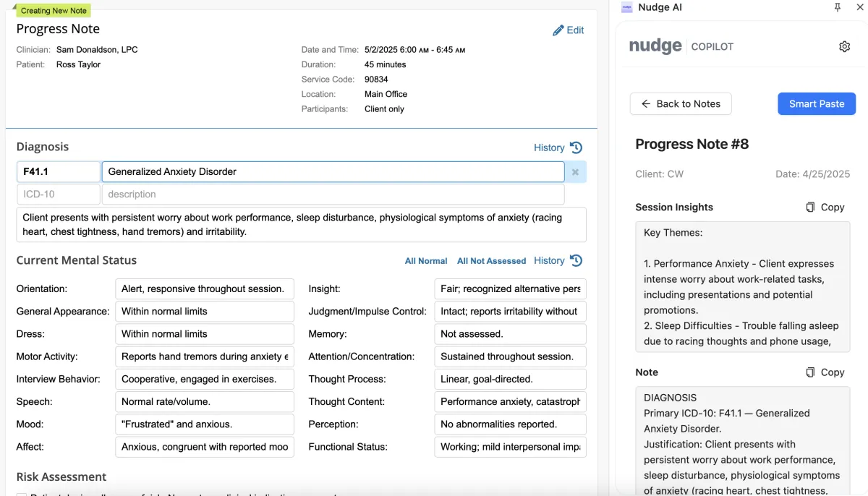Click the Perception field

point(511,424)
